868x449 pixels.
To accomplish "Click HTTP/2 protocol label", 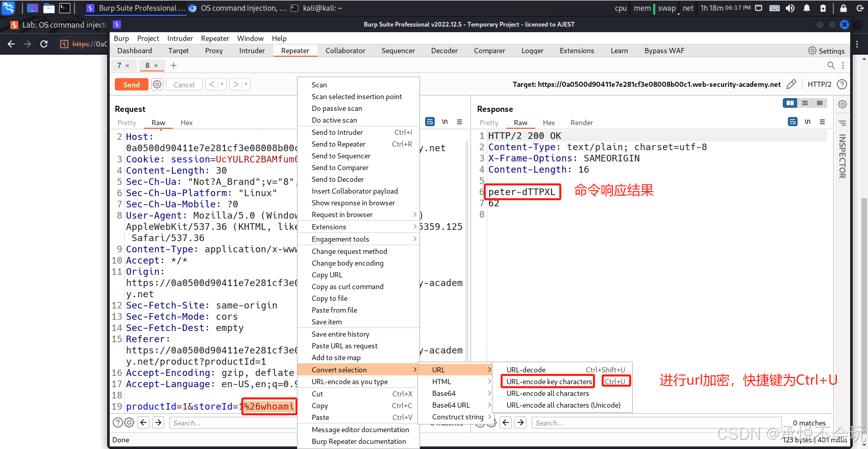I will [819, 84].
